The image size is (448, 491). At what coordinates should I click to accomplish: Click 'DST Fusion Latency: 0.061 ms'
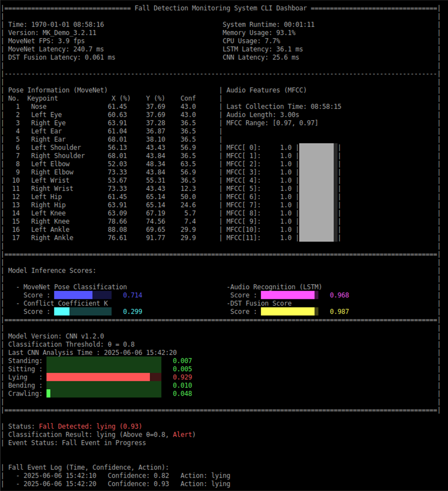(x=62, y=57)
